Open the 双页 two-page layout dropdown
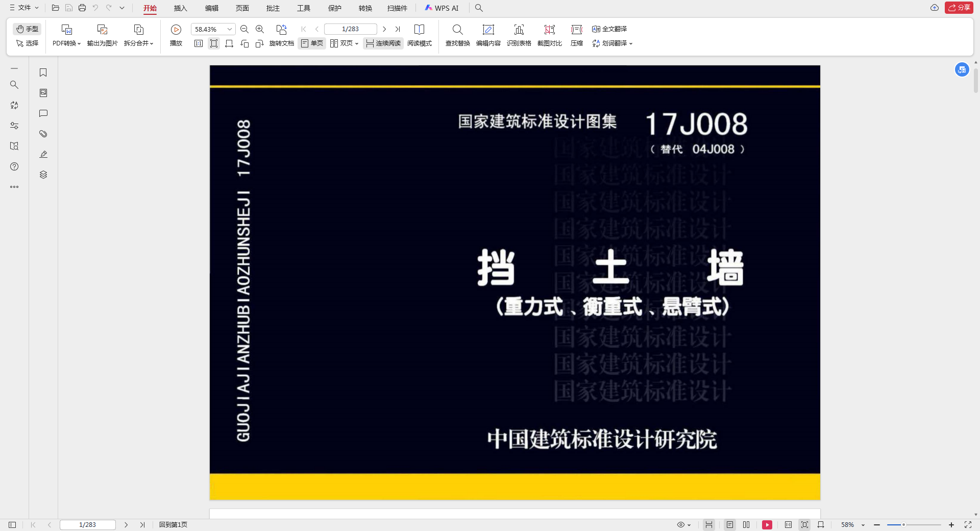The width and height of the screenshot is (980, 531). pos(344,43)
